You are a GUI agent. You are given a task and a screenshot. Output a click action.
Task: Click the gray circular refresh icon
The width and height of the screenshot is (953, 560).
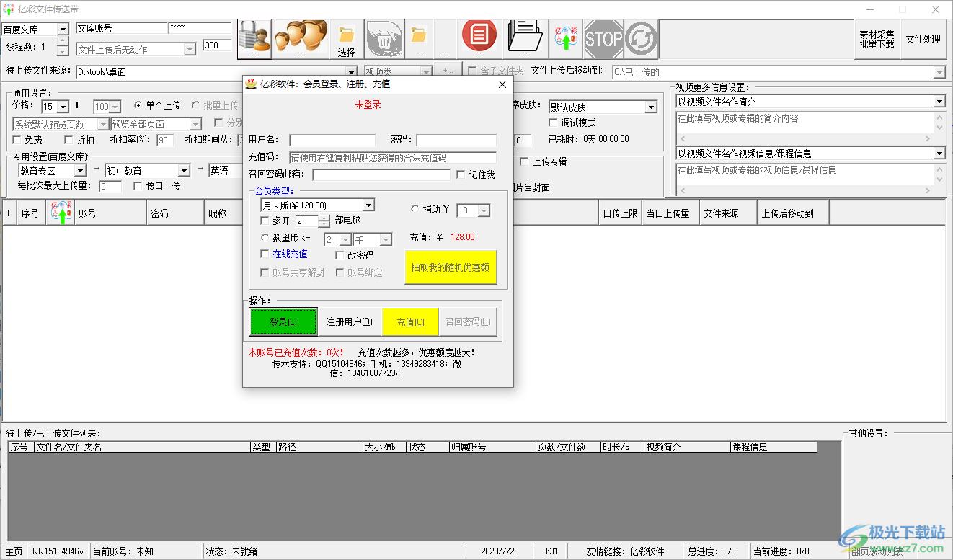641,39
